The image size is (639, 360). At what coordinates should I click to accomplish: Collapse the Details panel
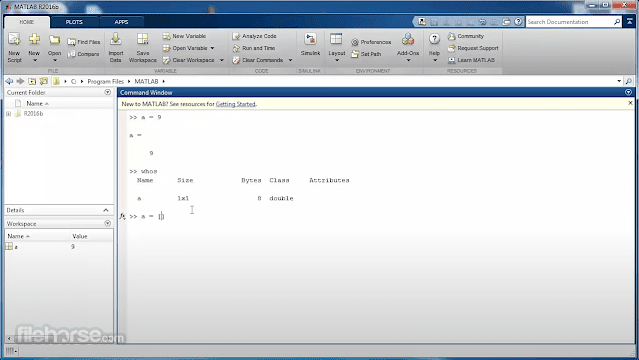coord(106,210)
